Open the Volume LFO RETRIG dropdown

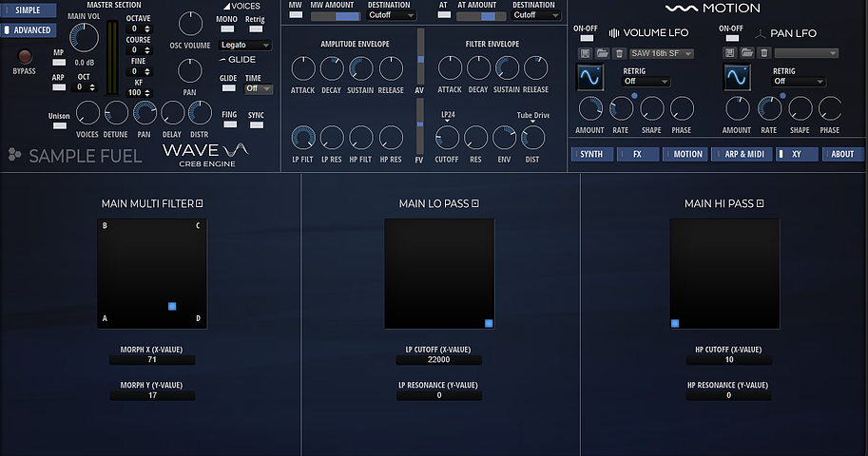tap(646, 82)
